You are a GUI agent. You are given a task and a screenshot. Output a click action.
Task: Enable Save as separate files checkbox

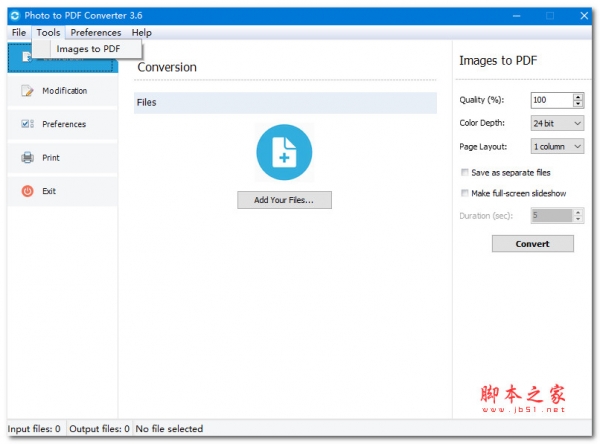(x=464, y=172)
